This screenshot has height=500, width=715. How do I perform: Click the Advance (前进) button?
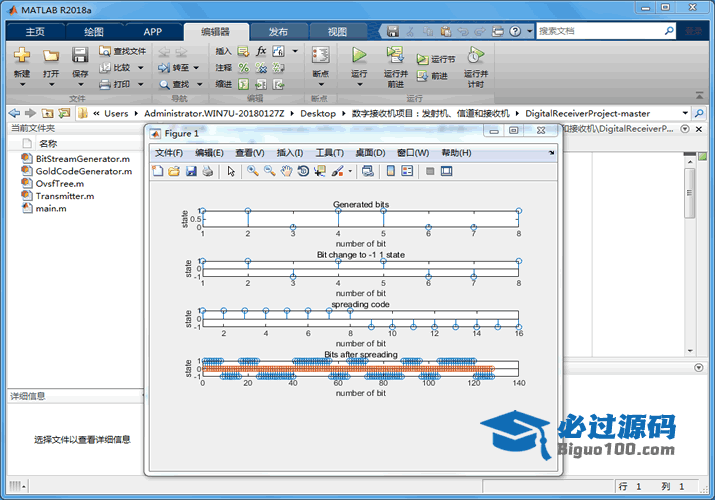coord(432,76)
